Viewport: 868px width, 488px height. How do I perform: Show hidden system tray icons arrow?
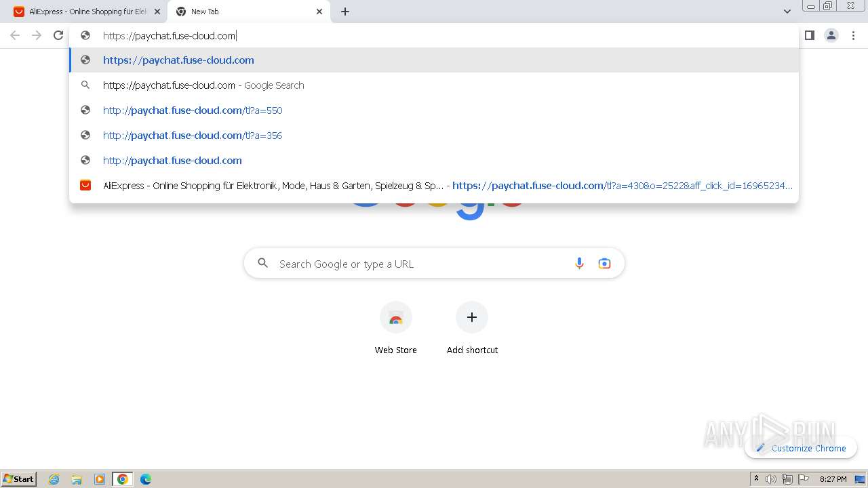click(756, 479)
